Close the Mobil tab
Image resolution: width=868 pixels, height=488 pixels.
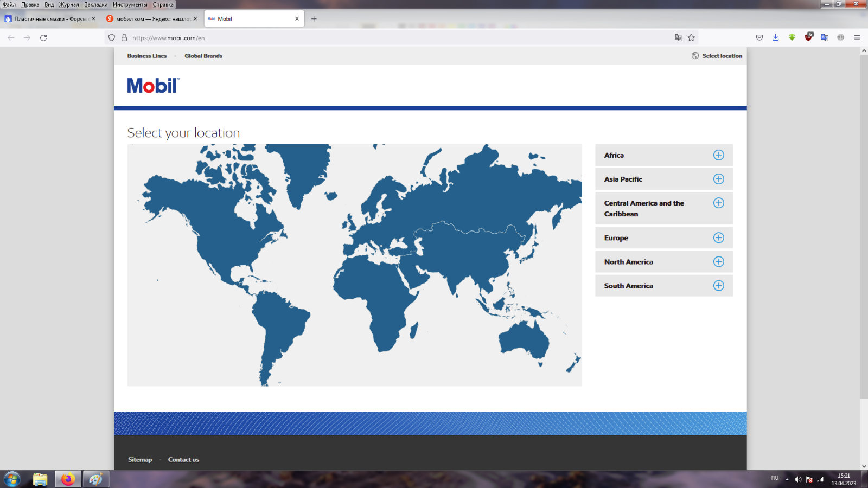tap(297, 18)
